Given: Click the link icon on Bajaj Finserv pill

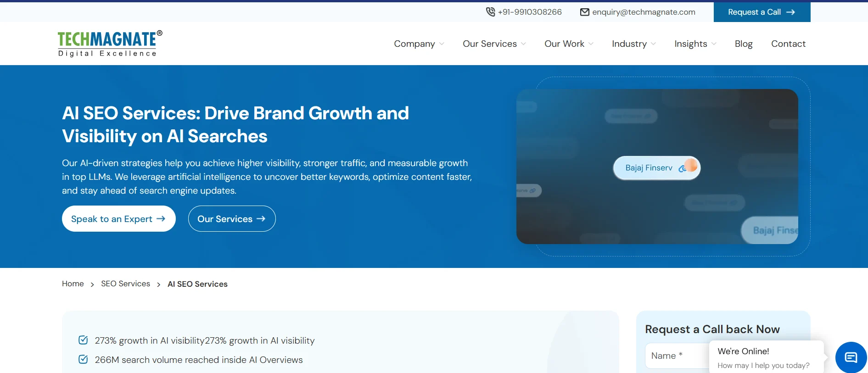Looking at the screenshot, I should point(683,168).
